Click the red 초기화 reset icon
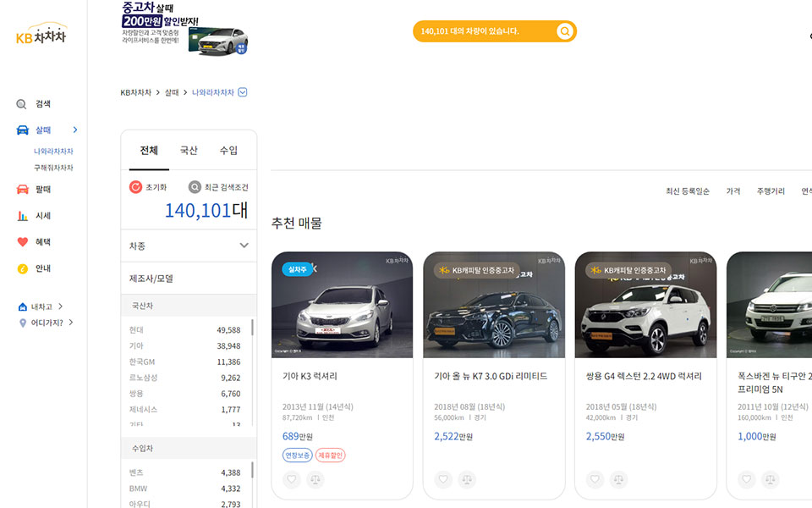This screenshot has width=812, height=508. point(135,187)
